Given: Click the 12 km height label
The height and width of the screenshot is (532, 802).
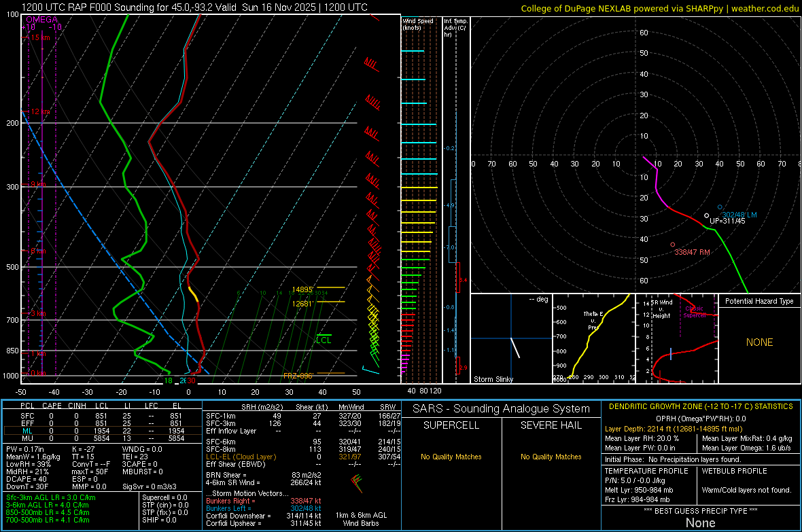Looking at the screenshot, I should [41, 111].
